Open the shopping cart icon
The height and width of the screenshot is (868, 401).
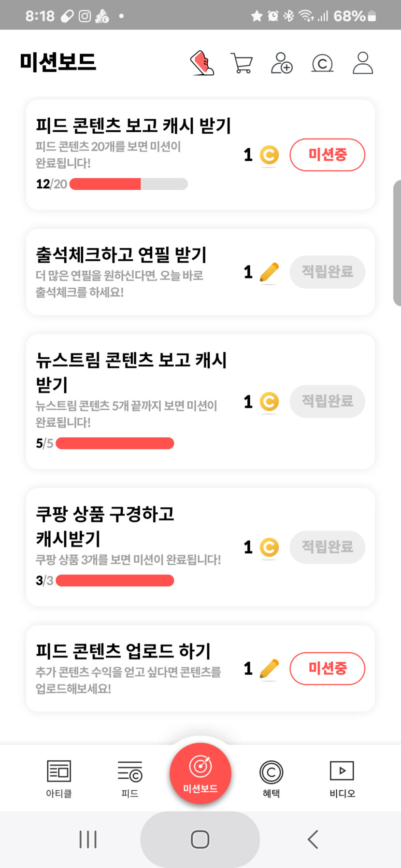[242, 63]
